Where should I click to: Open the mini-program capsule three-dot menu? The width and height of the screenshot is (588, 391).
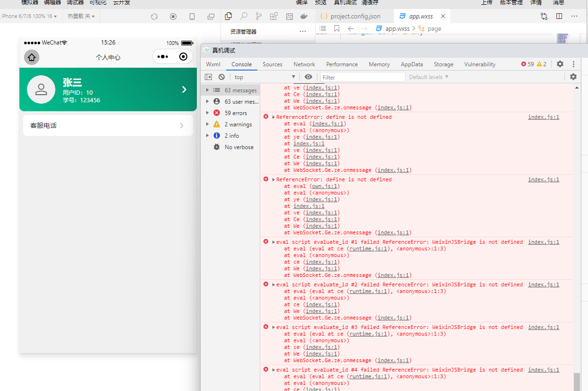coord(163,57)
